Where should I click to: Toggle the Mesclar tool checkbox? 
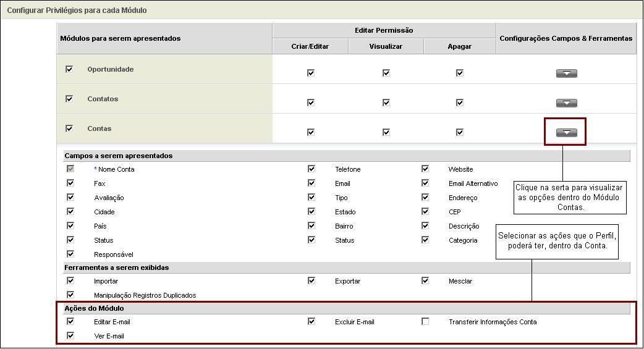(x=425, y=280)
